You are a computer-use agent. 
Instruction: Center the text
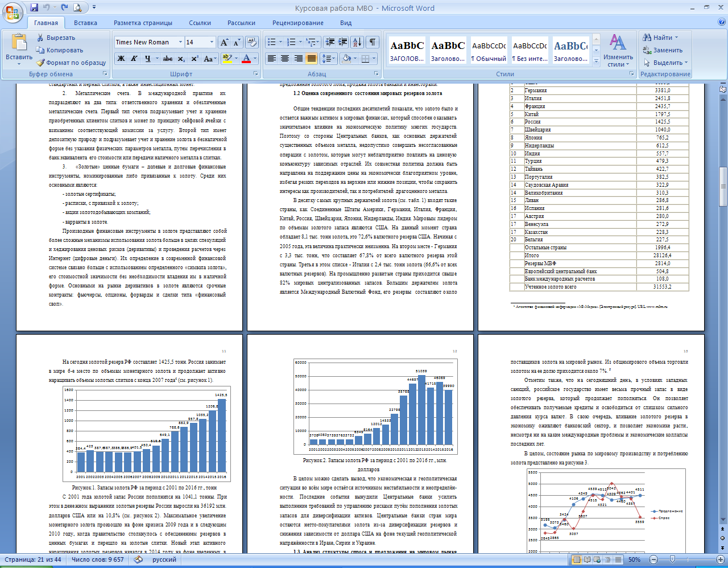tap(285, 59)
